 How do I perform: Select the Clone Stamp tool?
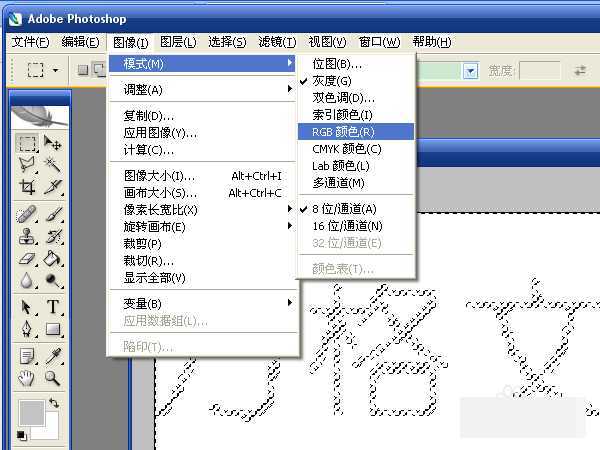pos(27,236)
